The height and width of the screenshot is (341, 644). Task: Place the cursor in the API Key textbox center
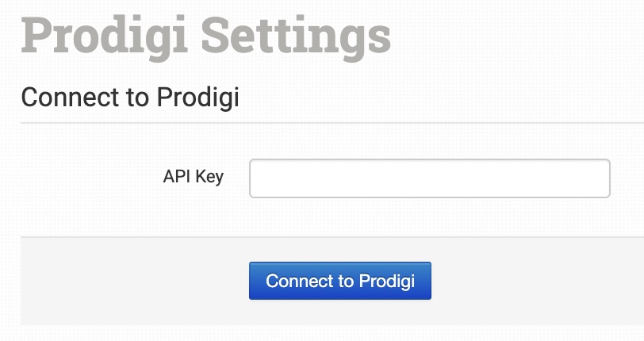click(429, 178)
